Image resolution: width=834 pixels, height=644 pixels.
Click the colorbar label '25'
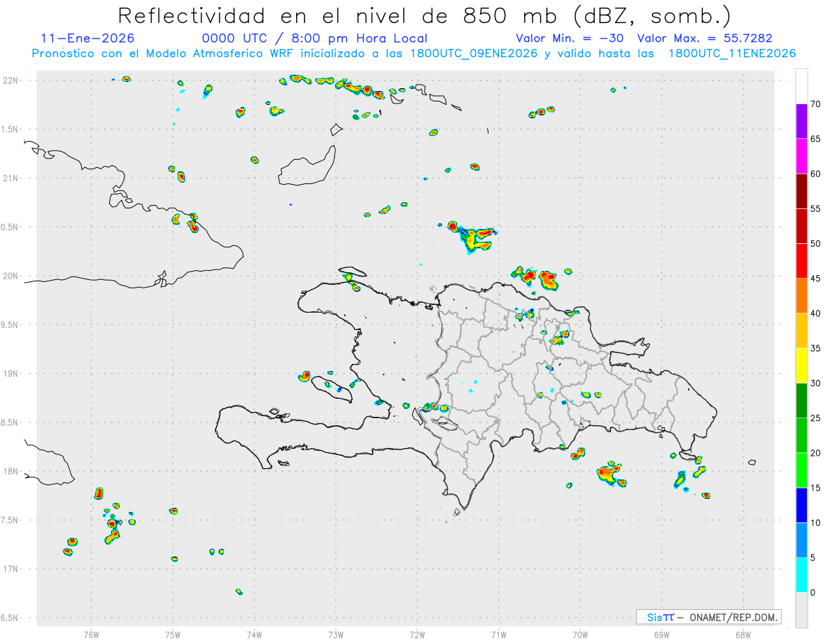pyautogui.click(x=815, y=418)
